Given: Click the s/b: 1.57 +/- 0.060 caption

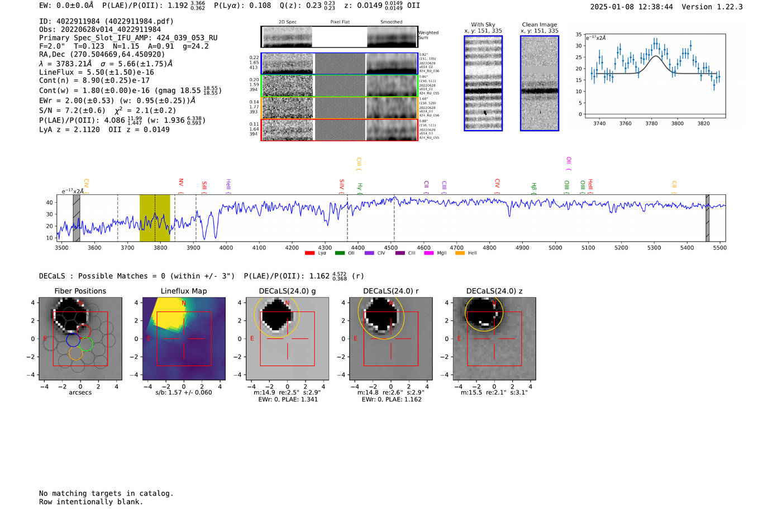Looking at the screenshot, I should 184,392.
